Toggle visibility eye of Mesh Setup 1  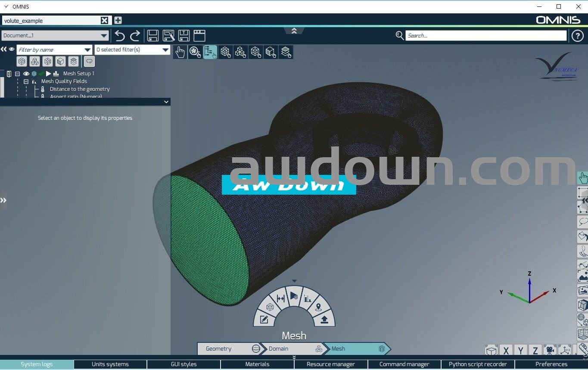click(x=26, y=74)
